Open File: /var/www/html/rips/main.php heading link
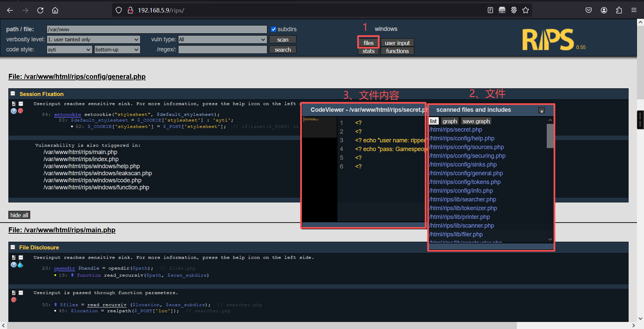The width and height of the screenshot is (644, 329). point(62,230)
